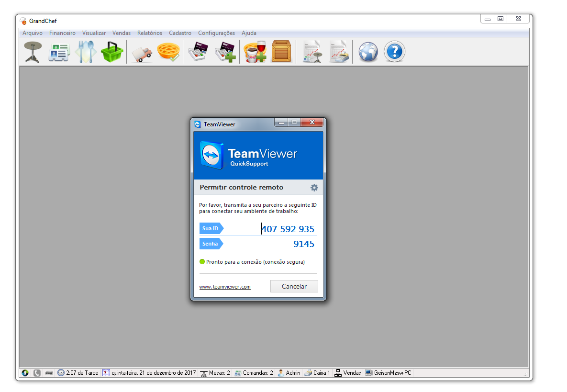The image size is (567, 392).
Task: Open the ID cards toolbar icon
Action: pos(58,52)
